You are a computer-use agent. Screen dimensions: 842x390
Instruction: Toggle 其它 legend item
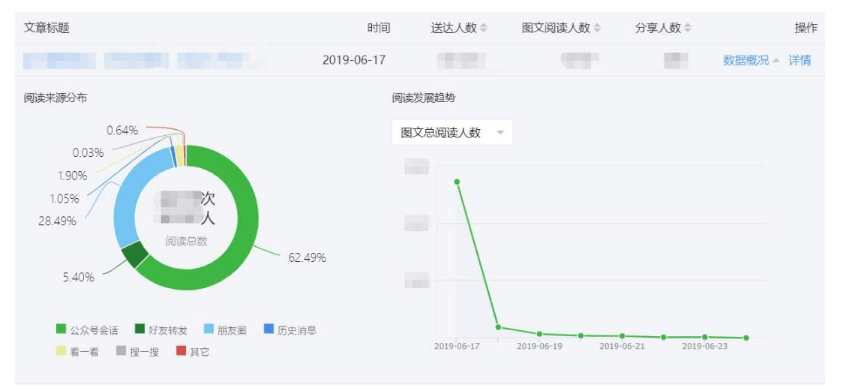192,352
